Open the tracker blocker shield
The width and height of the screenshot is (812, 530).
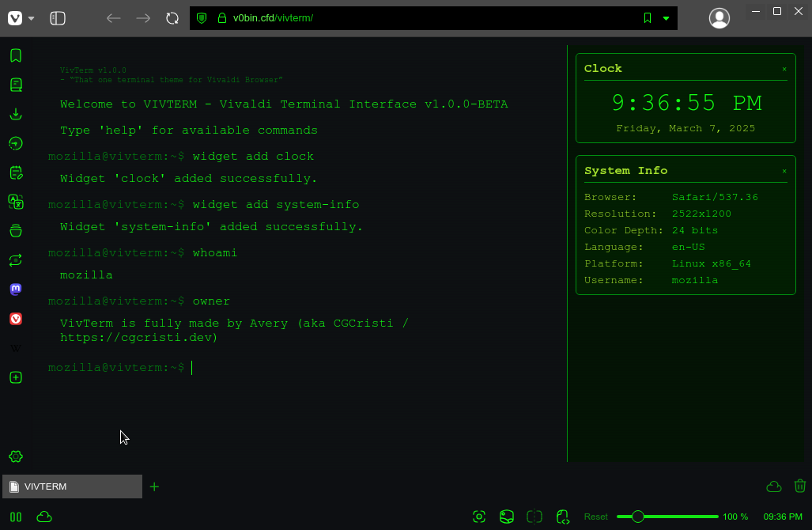pos(202,18)
